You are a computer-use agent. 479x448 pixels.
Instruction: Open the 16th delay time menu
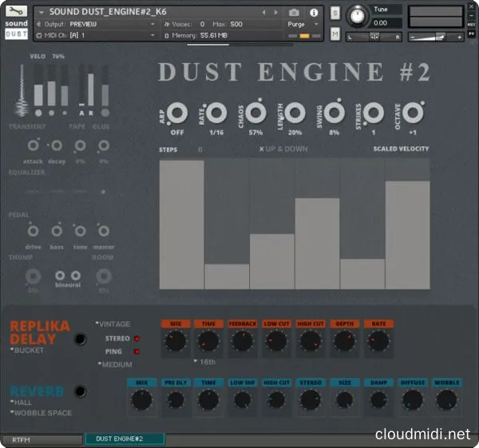point(204,362)
